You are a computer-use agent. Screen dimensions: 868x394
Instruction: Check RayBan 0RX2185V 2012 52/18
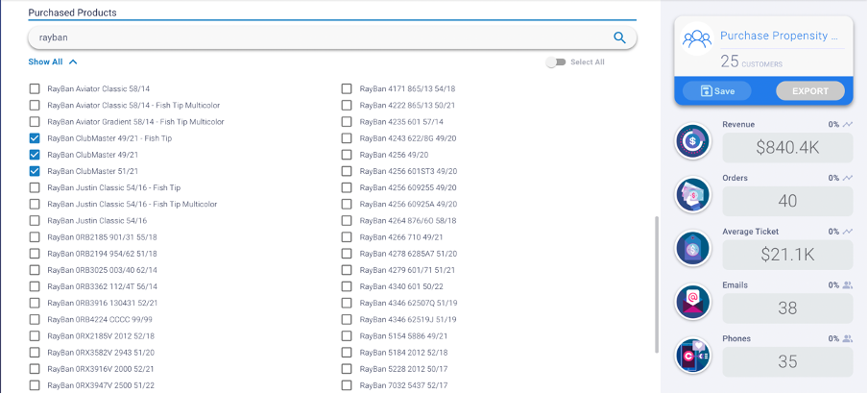tap(35, 335)
